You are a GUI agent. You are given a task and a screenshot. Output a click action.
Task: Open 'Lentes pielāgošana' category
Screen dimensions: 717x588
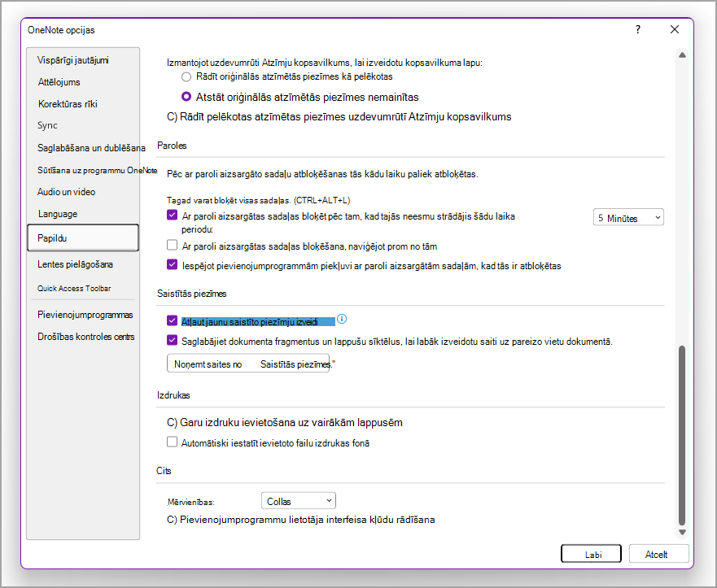tap(75, 264)
